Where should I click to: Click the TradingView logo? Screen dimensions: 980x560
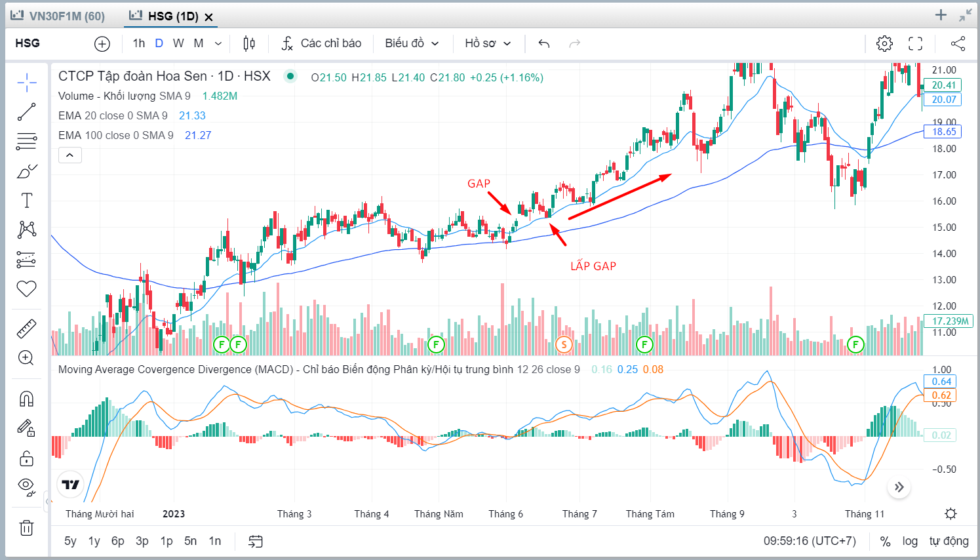70,485
